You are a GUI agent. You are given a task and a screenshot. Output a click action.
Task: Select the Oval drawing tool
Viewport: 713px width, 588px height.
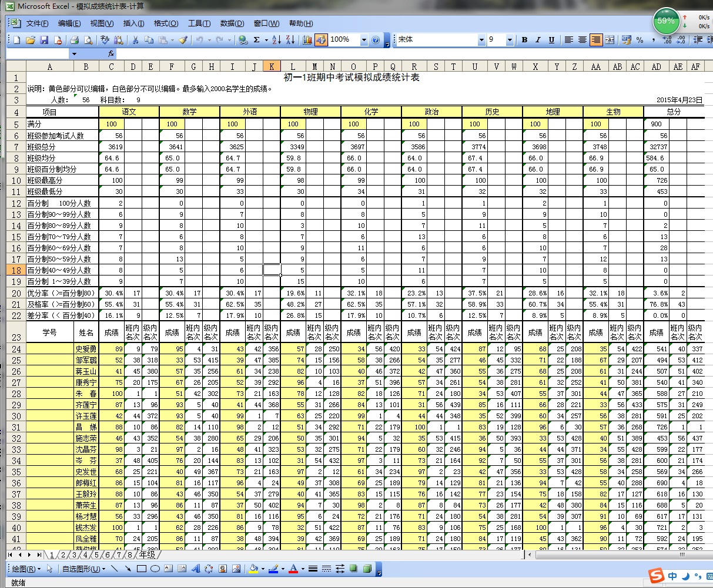[155, 569]
